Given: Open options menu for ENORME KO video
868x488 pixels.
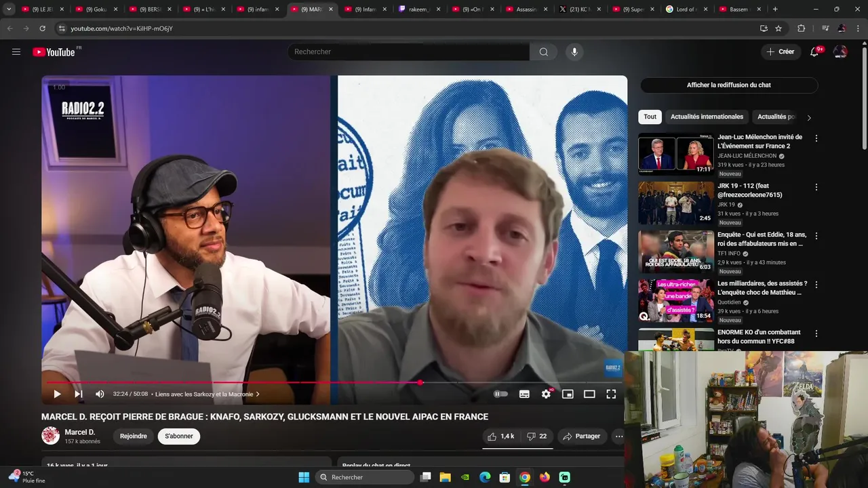Looking at the screenshot, I should click(816, 333).
